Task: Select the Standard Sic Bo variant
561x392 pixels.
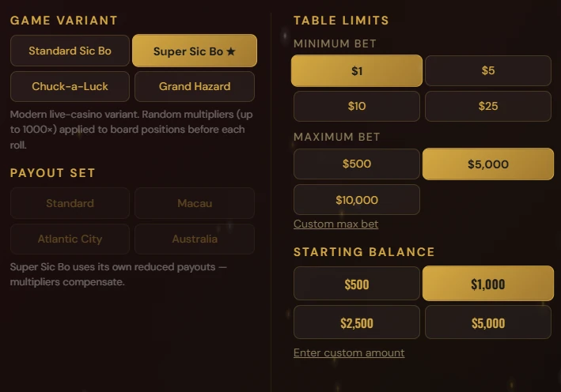Action: [x=70, y=51]
